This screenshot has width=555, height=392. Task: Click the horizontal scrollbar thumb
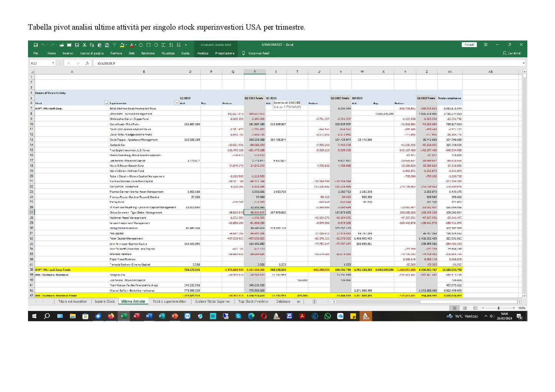click(x=469, y=301)
